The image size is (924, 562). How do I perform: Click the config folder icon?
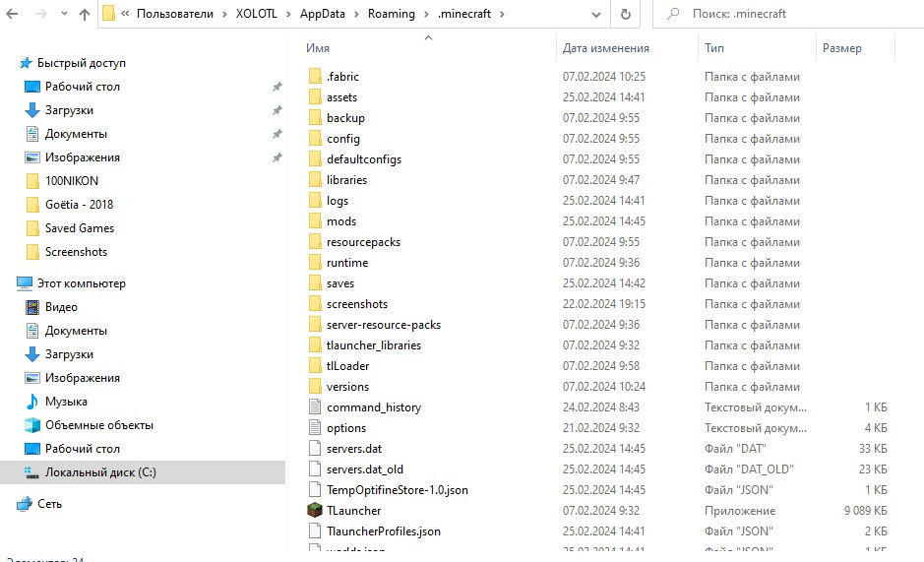tap(315, 139)
